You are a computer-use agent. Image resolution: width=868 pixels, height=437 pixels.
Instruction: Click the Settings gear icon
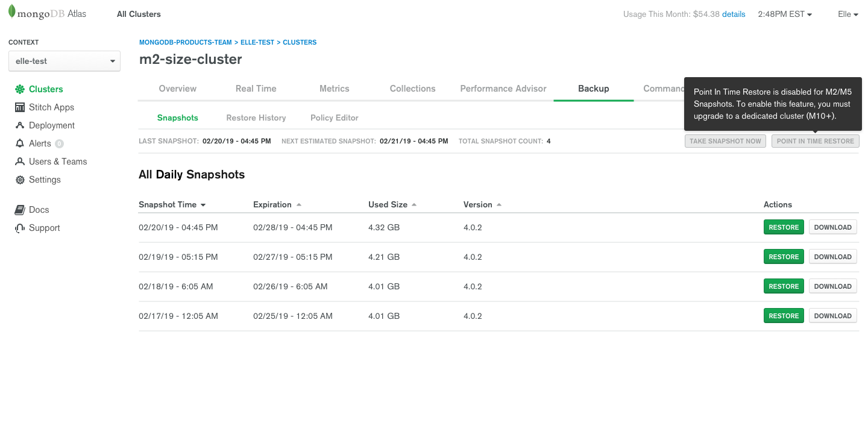point(20,180)
